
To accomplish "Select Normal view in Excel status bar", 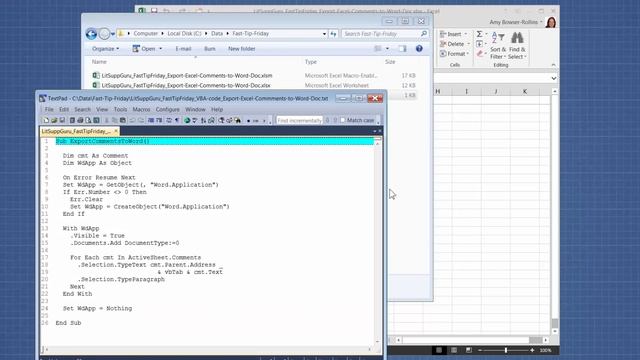I will coord(439,350).
